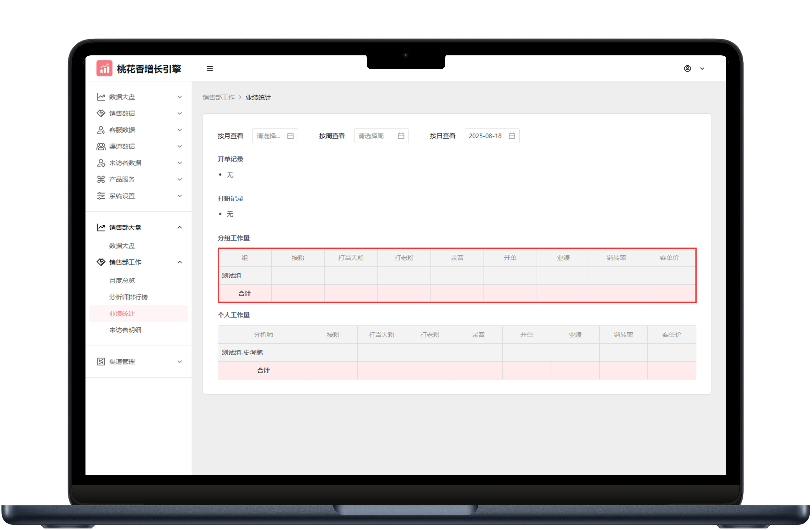The width and height of the screenshot is (812, 530).
Task: Click the 系统设置 sliders icon
Action: (x=101, y=196)
